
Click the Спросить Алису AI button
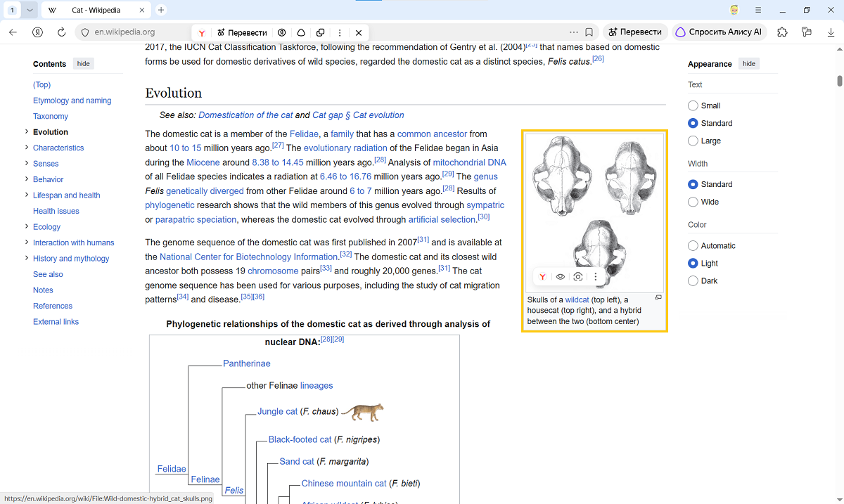click(719, 32)
